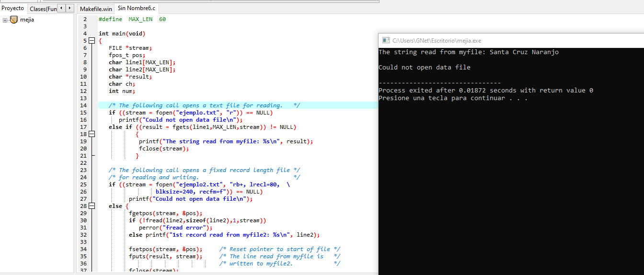Place cursor on 'char line2[MAX_LEN];'
Screen dimensions: 644x275
click(x=142, y=69)
